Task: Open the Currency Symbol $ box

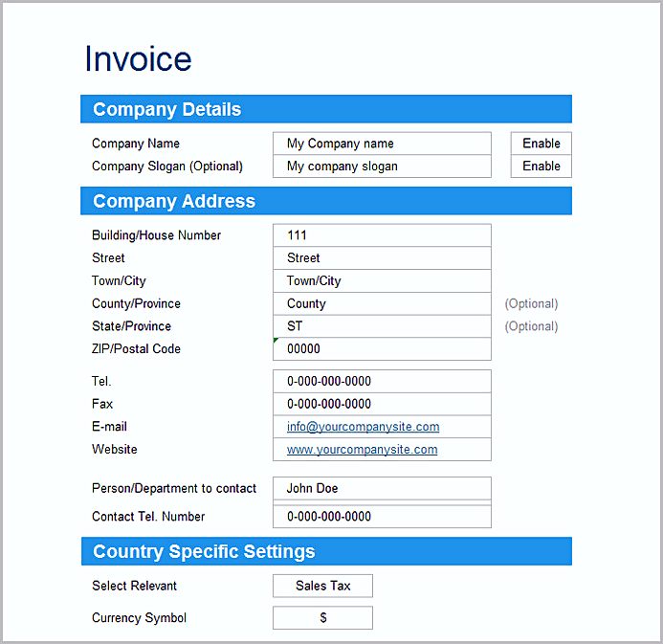Action: pyautogui.click(x=322, y=618)
